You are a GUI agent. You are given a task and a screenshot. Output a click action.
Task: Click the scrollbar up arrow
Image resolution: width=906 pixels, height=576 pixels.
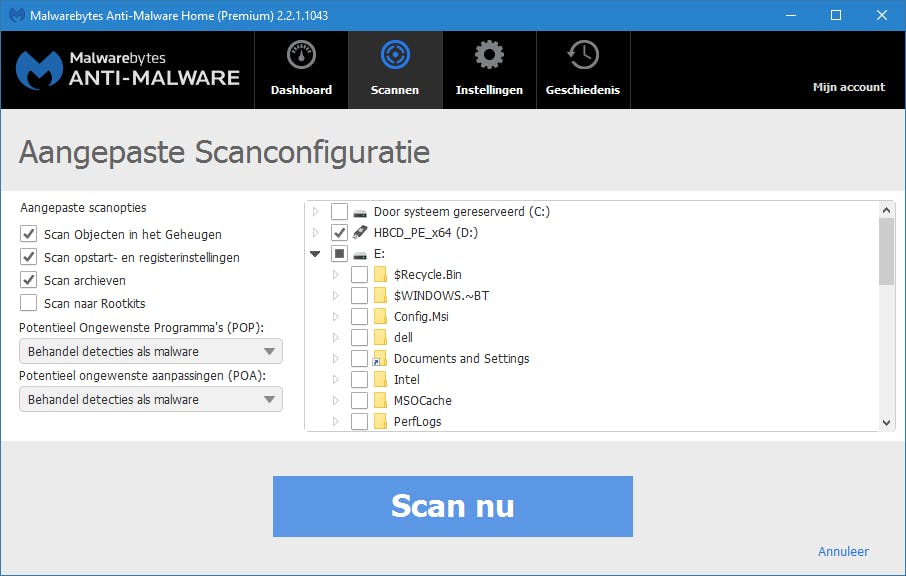click(886, 210)
